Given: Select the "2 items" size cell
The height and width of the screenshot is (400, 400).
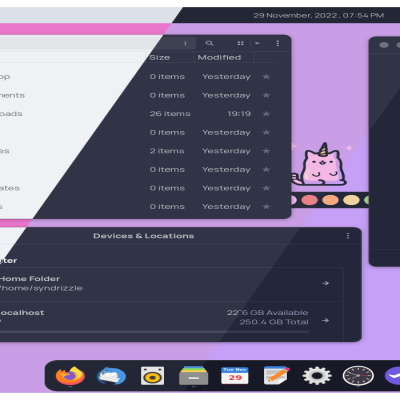Looking at the screenshot, I should pyautogui.click(x=167, y=151).
